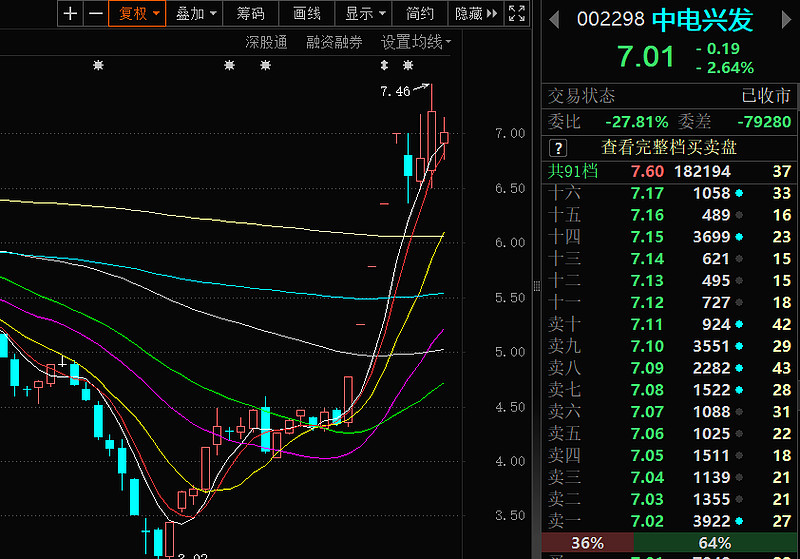The height and width of the screenshot is (559, 800).
Task: Click the question mark help icon
Action: [x=558, y=148]
